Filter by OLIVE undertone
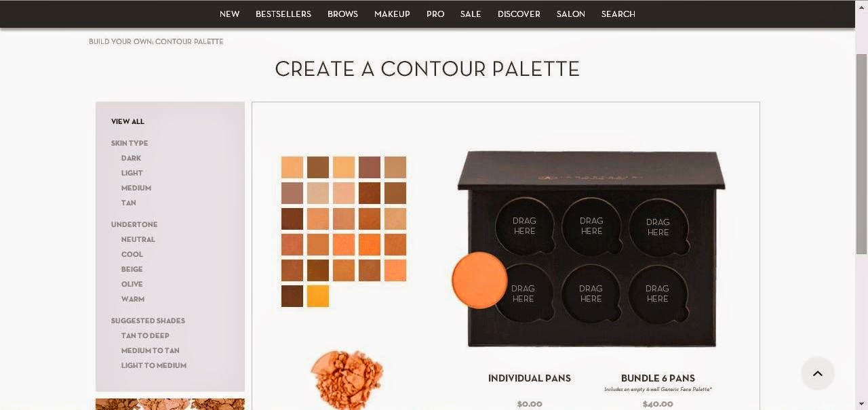Screen dimensions: 868x410 click(x=132, y=284)
